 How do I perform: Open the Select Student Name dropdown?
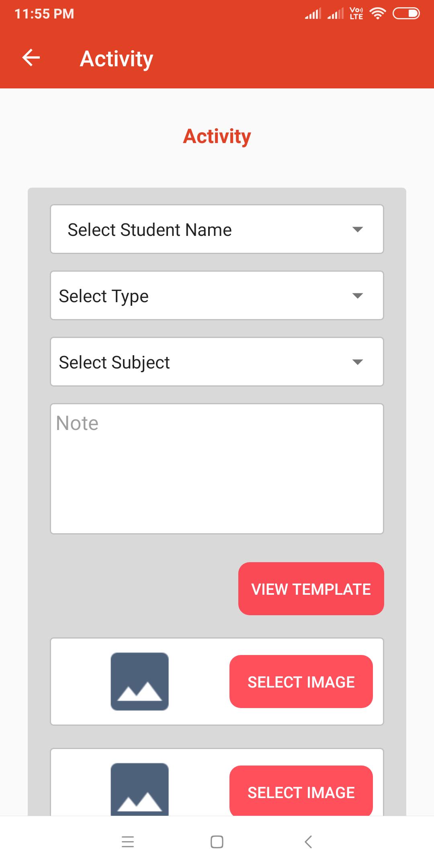click(217, 229)
